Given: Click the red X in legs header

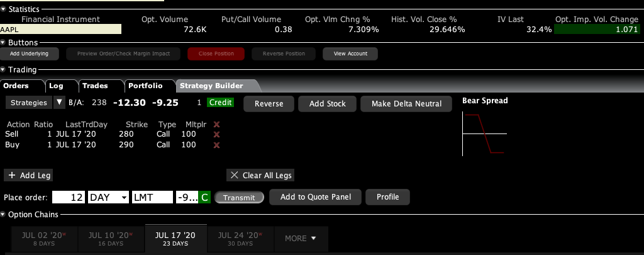Looking at the screenshot, I should pyautogui.click(x=217, y=125).
